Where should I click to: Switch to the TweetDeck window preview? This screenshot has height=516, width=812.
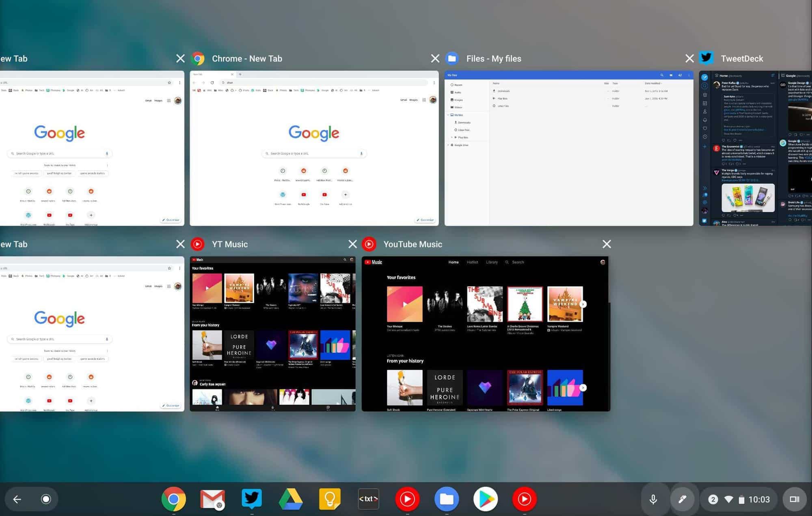pos(755,148)
